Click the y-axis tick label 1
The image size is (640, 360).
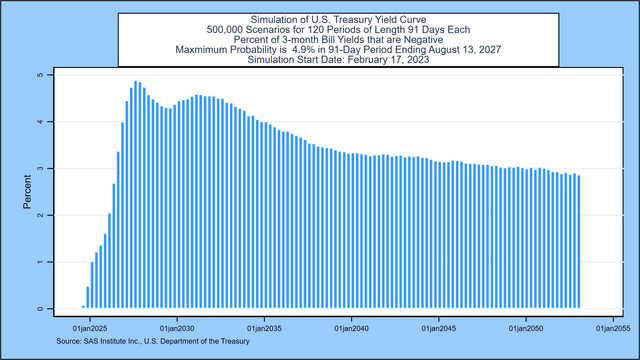tap(40, 262)
